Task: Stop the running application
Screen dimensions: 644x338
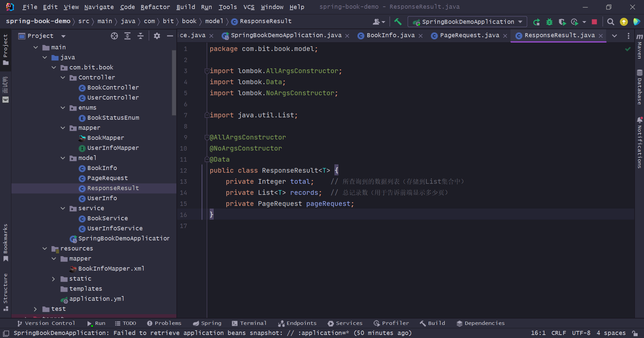Action: (594, 22)
